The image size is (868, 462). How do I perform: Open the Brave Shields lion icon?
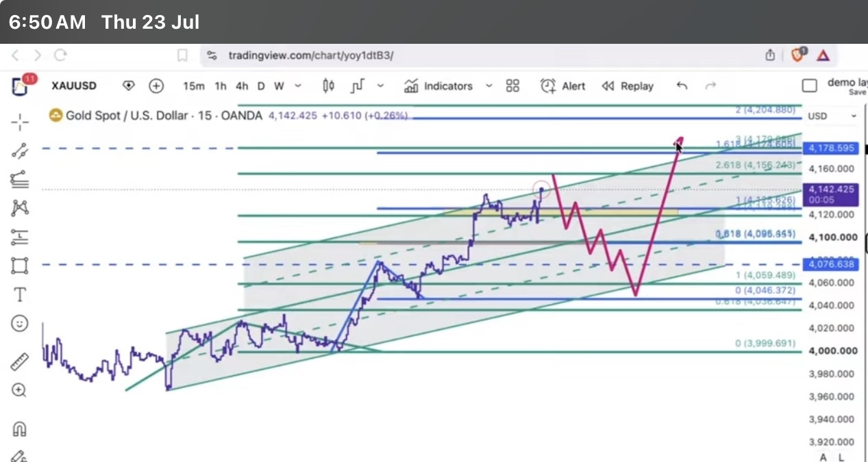pos(798,55)
